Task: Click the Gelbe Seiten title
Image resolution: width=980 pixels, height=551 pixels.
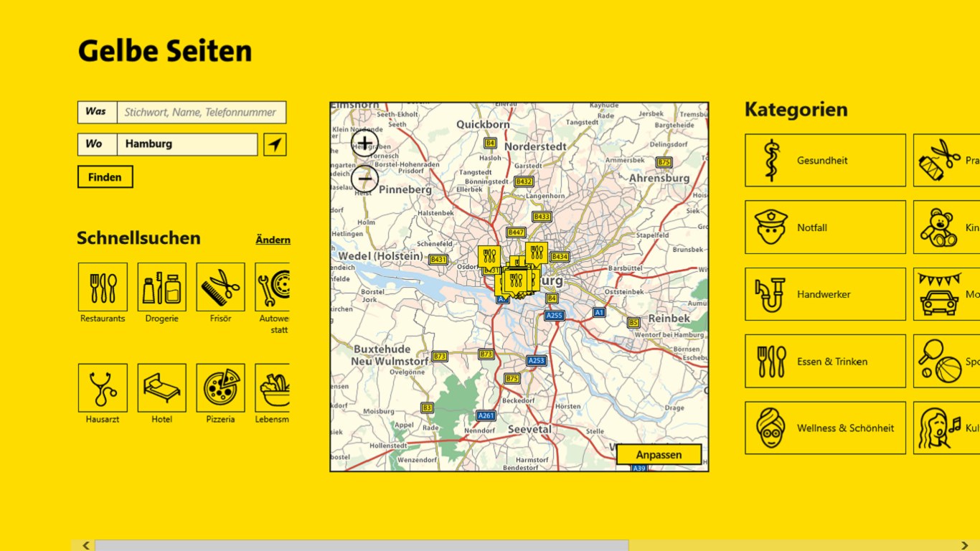Action: tap(165, 51)
